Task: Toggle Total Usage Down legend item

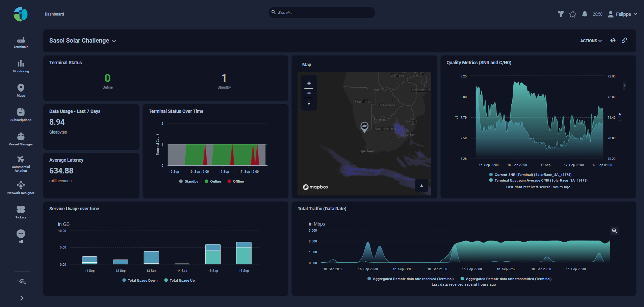Action: tap(140, 281)
